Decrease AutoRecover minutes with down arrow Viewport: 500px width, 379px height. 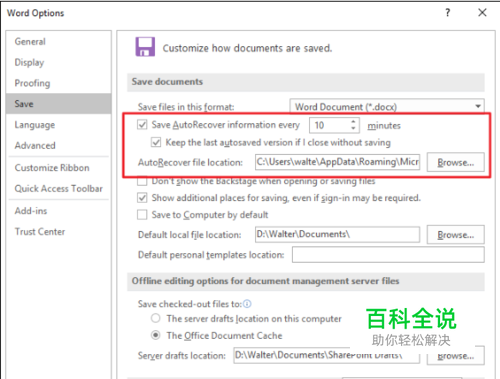click(353, 129)
